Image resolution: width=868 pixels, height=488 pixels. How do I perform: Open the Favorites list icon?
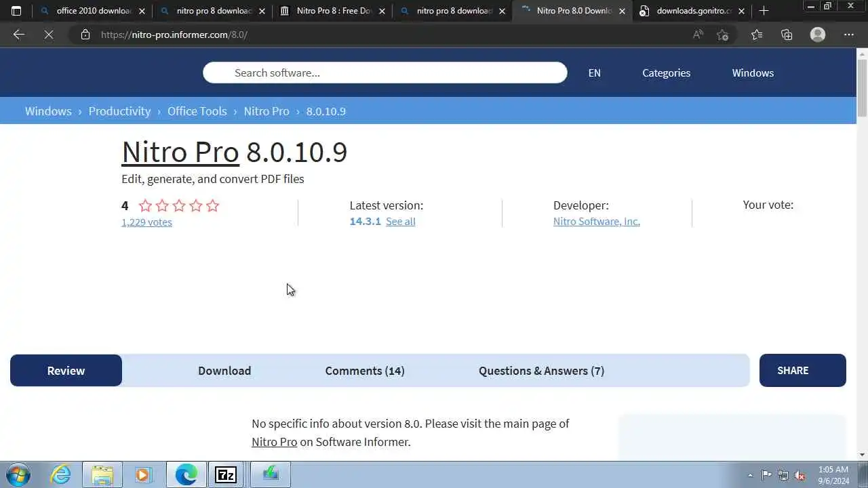(x=756, y=35)
